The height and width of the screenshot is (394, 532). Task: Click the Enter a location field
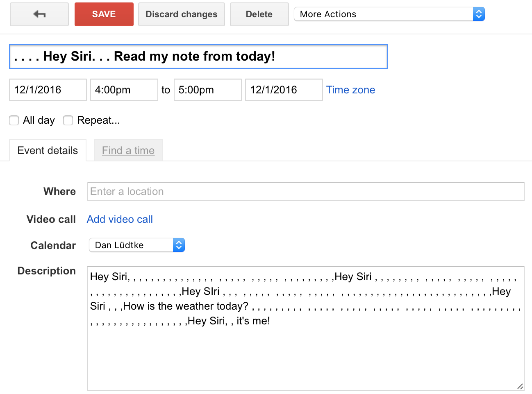[306, 191]
